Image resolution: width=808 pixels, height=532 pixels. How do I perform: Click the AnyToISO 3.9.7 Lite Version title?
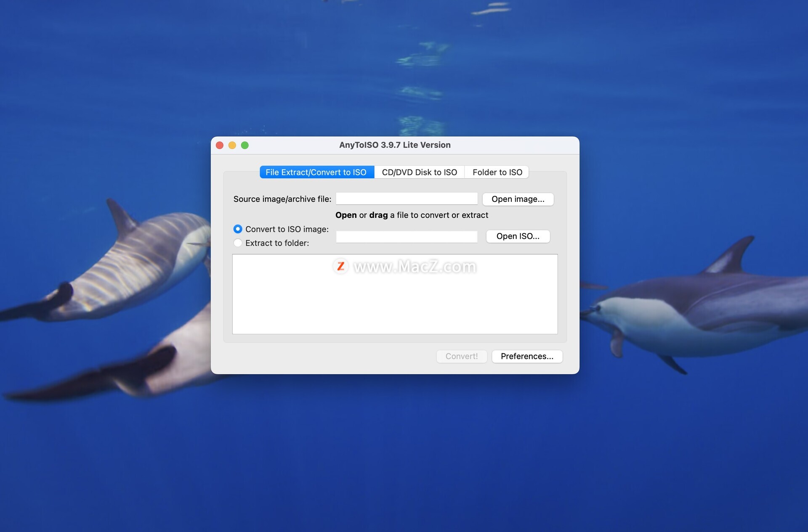[395, 145]
